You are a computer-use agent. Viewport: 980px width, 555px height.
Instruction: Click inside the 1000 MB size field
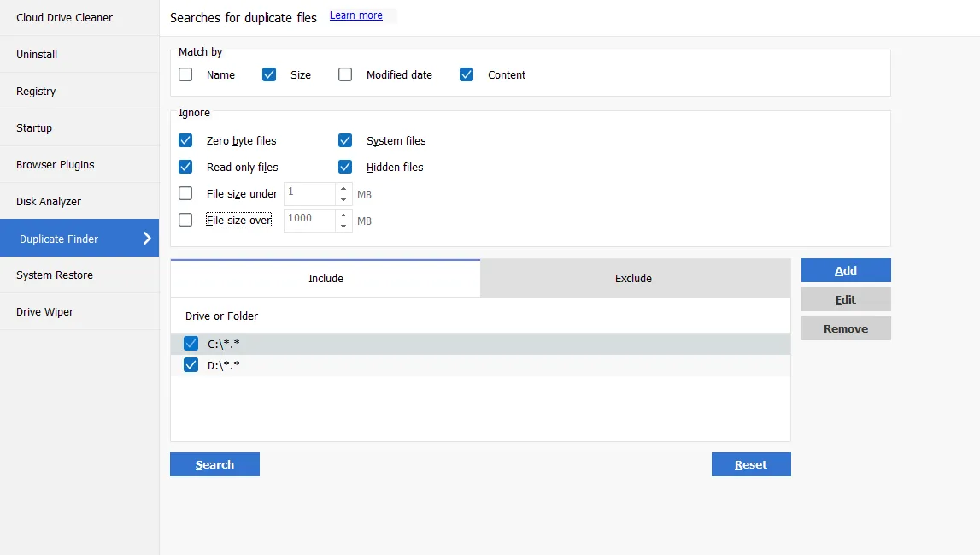click(312, 220)
